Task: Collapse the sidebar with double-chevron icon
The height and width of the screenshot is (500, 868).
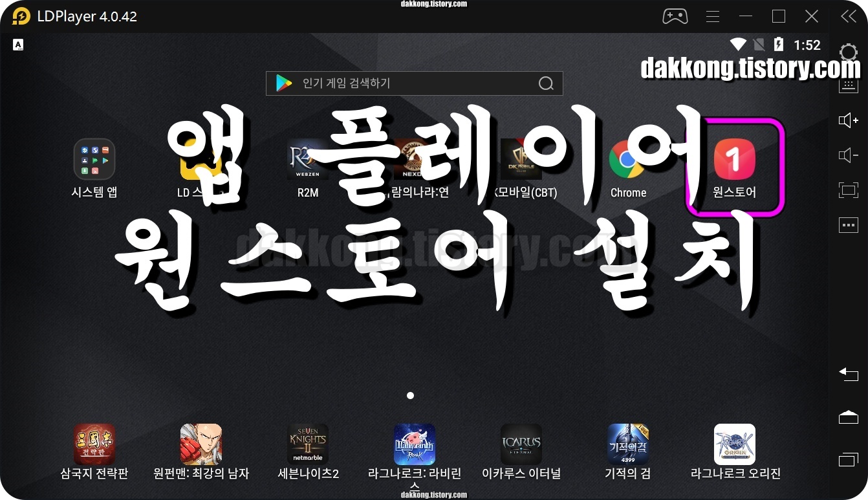Action: [849, 16]
